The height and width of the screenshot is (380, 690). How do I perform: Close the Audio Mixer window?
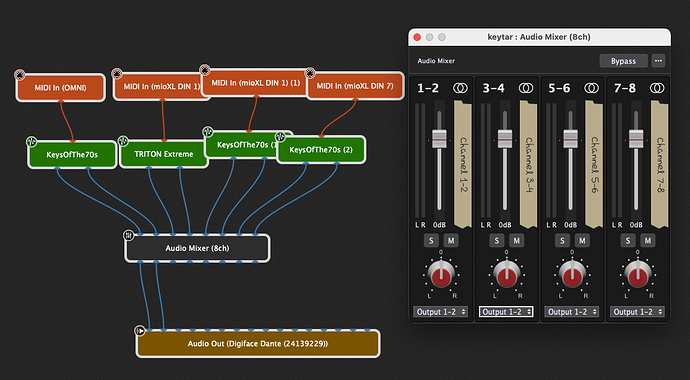(417, 37)
